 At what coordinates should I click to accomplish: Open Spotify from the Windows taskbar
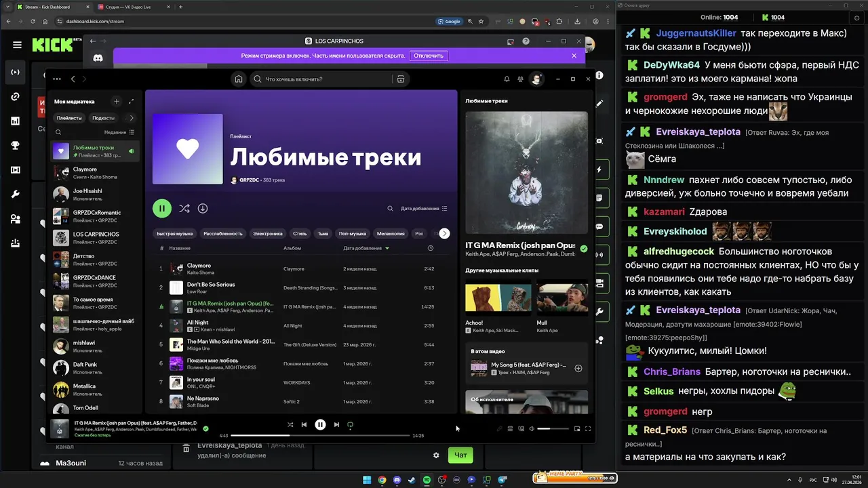click(x=427, y=480)
